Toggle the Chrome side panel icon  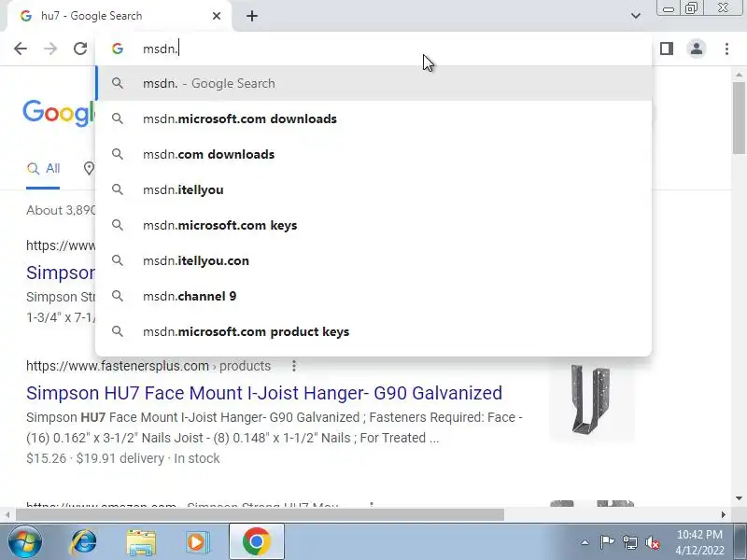[x=667, y=49]
